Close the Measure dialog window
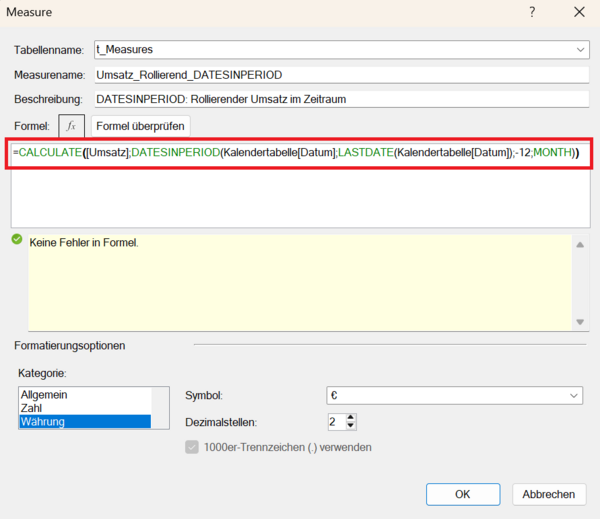 click(x=579, y=13)
